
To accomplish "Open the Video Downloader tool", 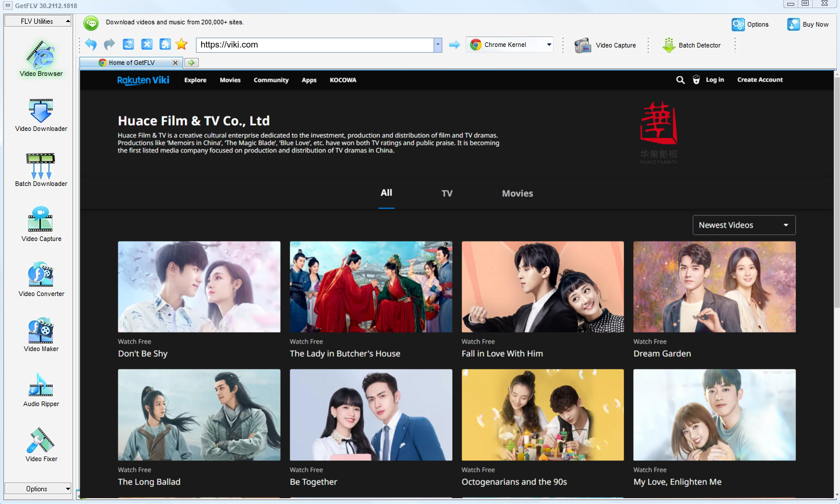I will [41, 115].
